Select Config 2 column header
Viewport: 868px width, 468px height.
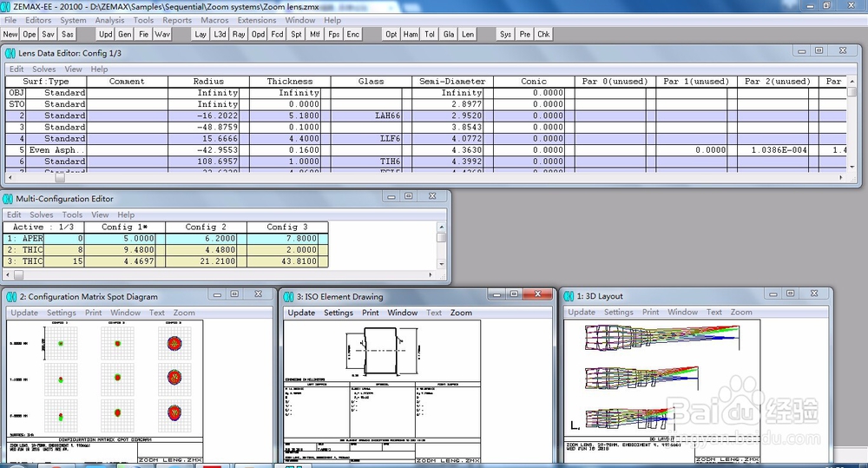click(x=206, y=227)
